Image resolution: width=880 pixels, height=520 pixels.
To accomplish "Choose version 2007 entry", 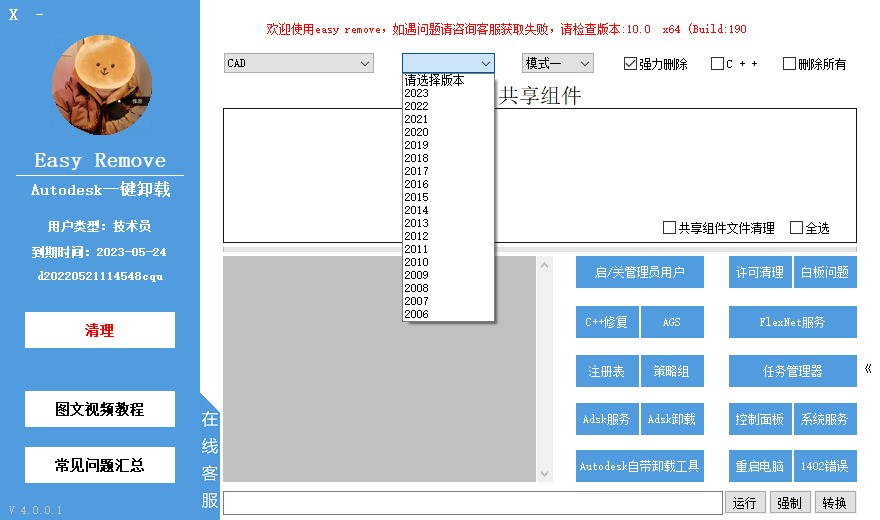I will [x=448, y=301].
